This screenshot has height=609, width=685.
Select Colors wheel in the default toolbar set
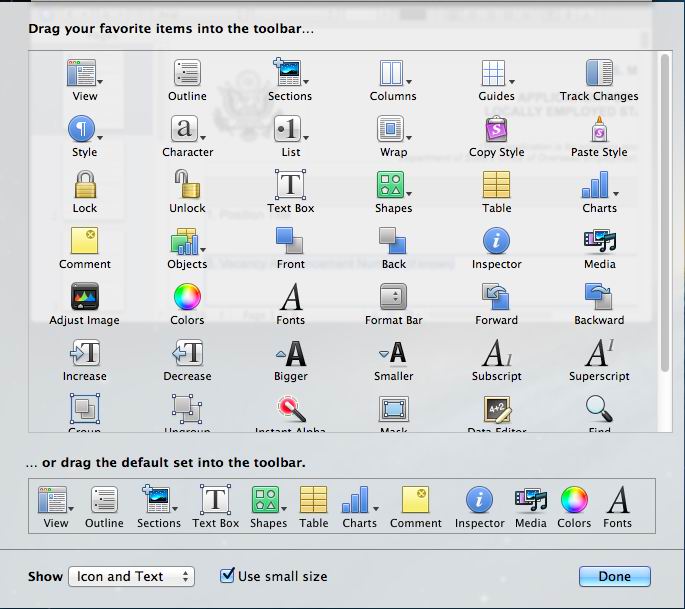(574, 507)
